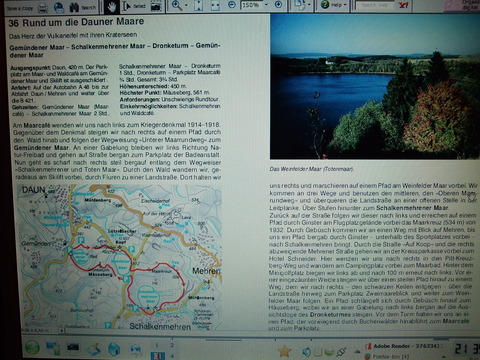Switch to Firefox-bin taskbar entry

(x=387, y=357)
